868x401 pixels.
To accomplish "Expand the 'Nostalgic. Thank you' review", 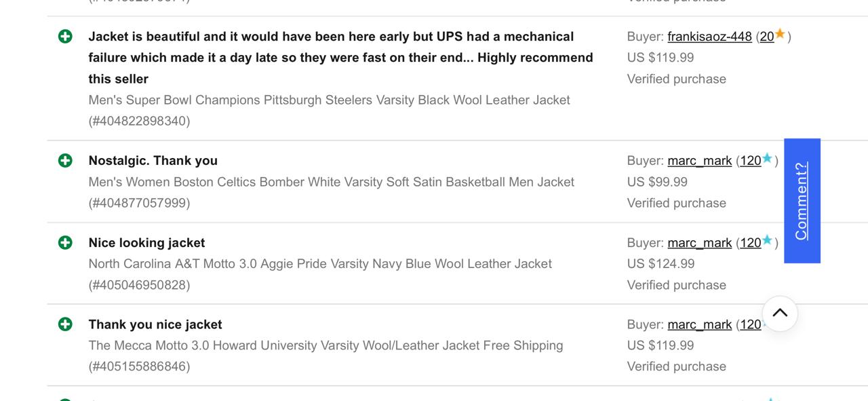I will (x=65, y=160).
